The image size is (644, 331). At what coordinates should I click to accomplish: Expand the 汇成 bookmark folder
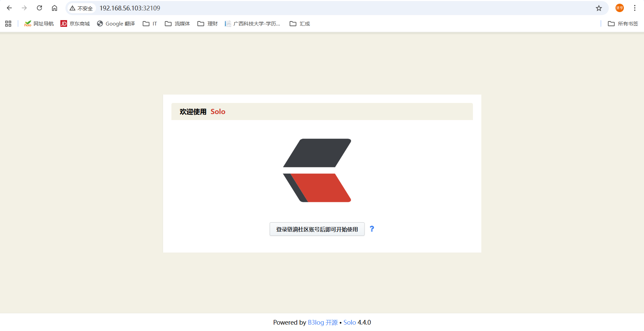click(x=300, y=23)
